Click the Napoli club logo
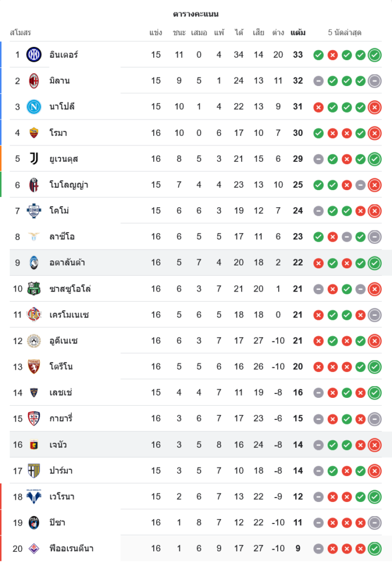The width and height of the screenshot is (392, 566). [34, 106]
